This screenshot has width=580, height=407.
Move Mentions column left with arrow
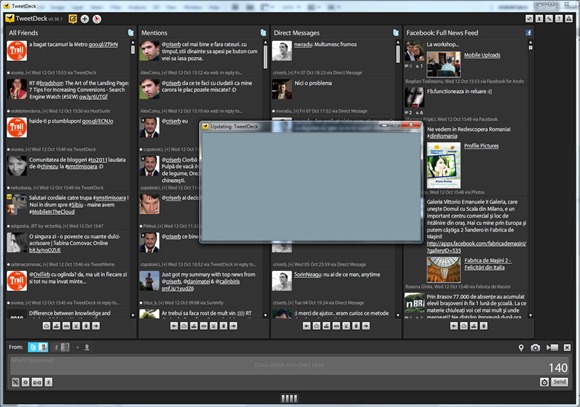pos(174,326)
